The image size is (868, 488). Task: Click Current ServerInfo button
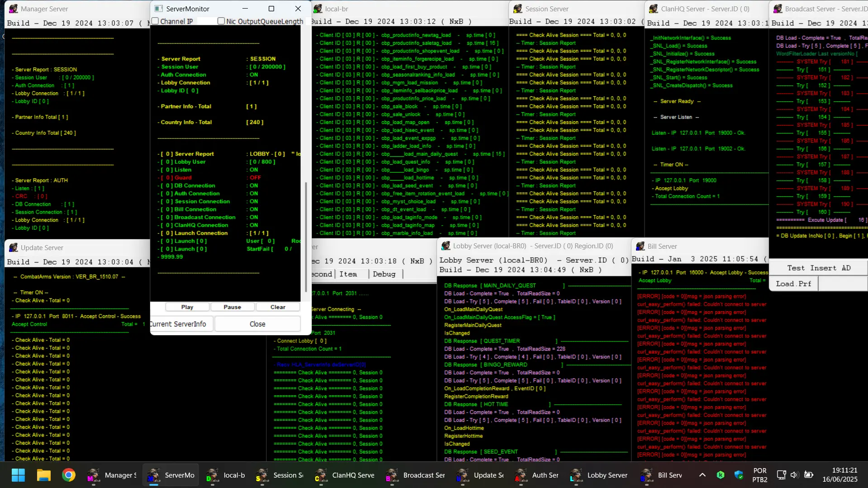coord(181,324)
